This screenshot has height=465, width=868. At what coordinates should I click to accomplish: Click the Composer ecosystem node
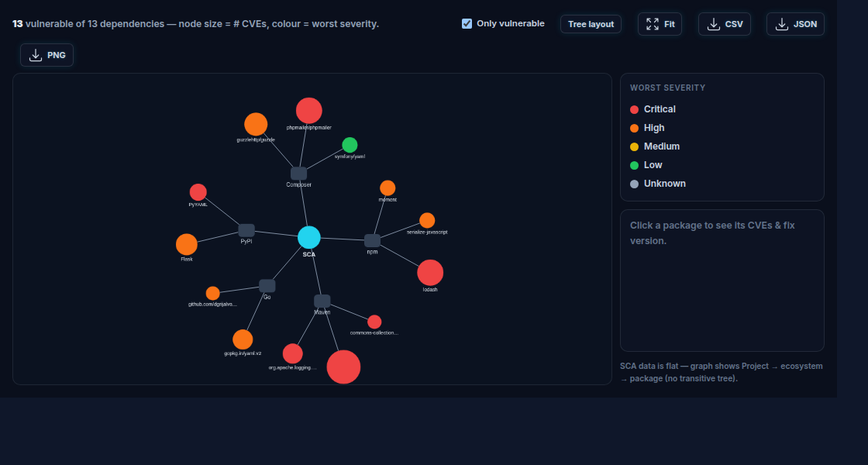(x=299, y=174)
